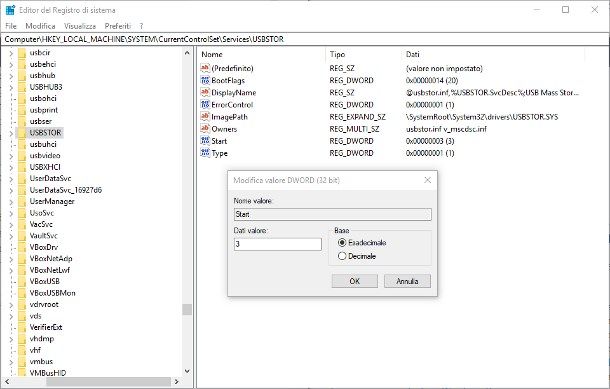Click the usbvideo folder icon
This screenshot has width=610, height=389.
coord(22,156)
